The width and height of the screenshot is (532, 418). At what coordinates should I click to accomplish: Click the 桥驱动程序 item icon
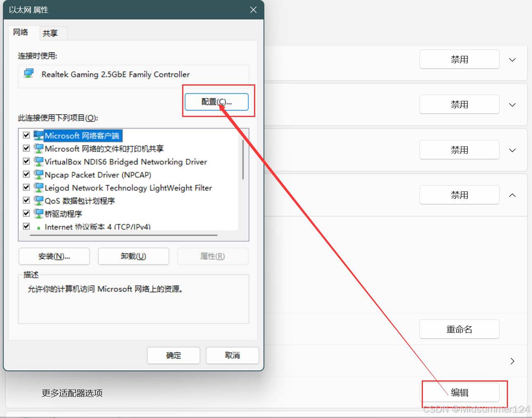(38, 214)
